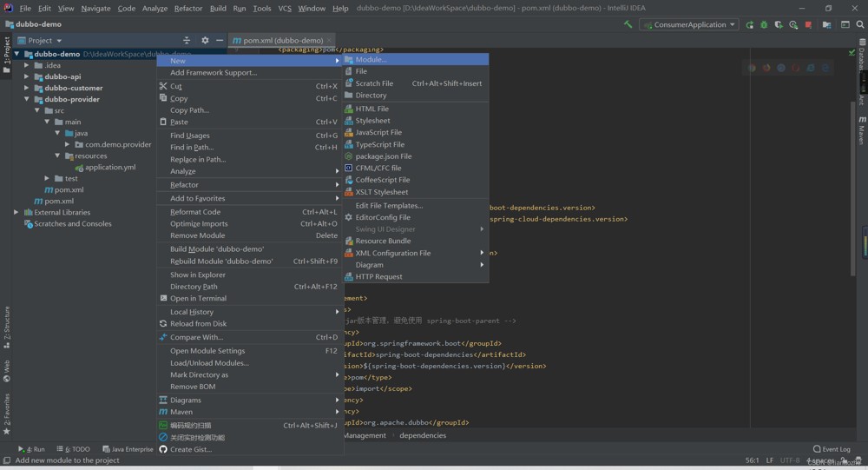Expand the .idea folder
The width and height of the screenshot is (868, 470).
click(x=27, y=65)
